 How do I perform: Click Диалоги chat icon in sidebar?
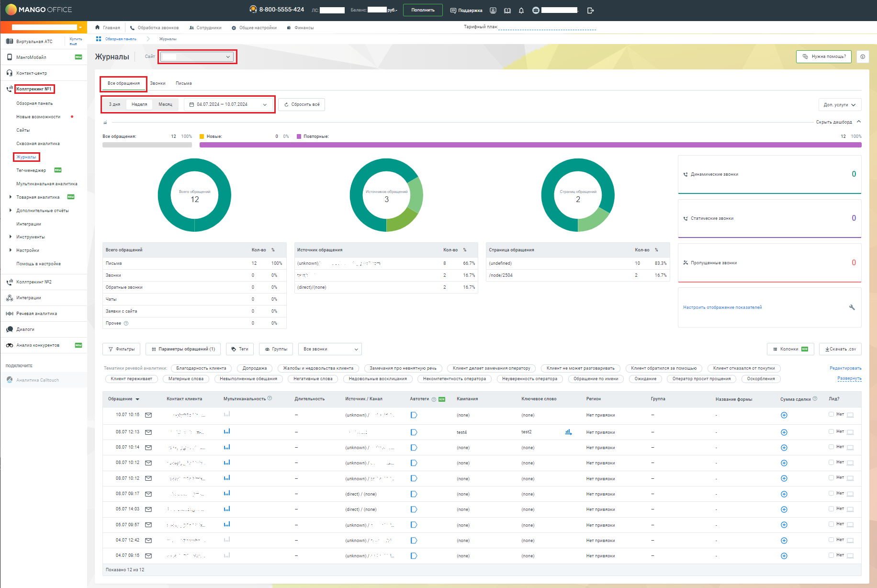pos(10,329)
